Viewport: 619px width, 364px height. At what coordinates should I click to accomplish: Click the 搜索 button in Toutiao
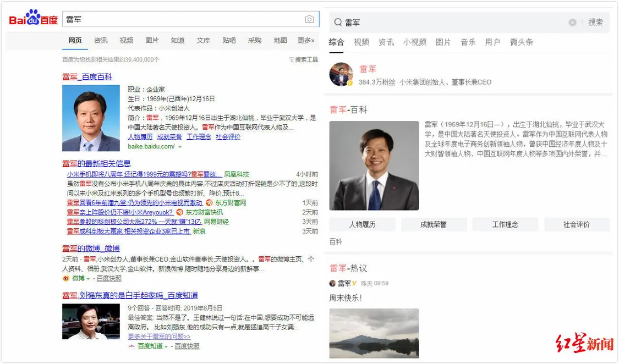pos(595,23)
